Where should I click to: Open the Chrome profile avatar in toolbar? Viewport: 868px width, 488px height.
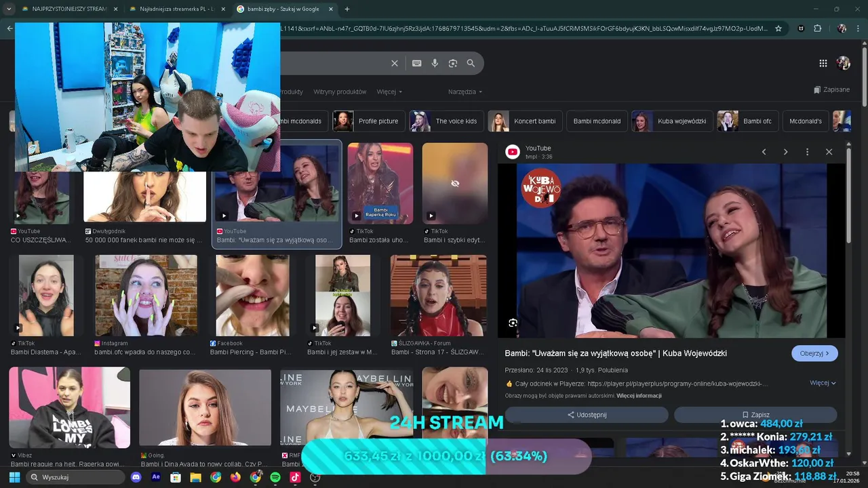coord(842,28)
